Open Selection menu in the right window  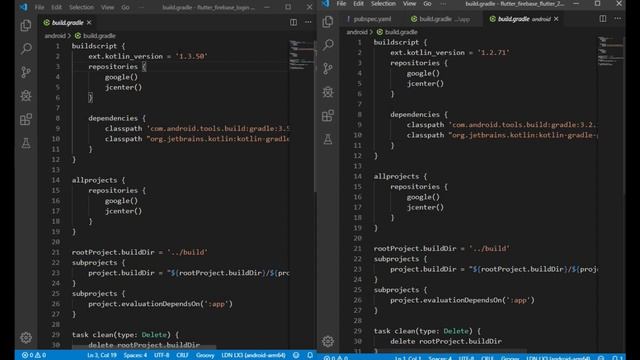383,4
